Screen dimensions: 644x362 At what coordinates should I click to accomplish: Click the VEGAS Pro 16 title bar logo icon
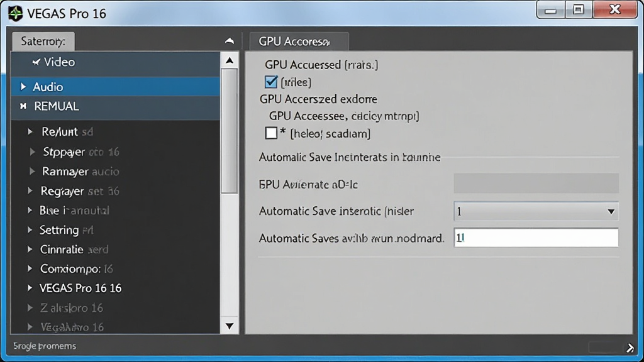click(x=15, y=13)
